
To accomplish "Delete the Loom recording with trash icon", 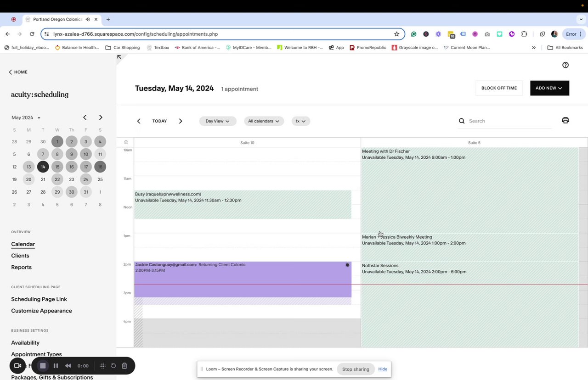I will 124,366.
